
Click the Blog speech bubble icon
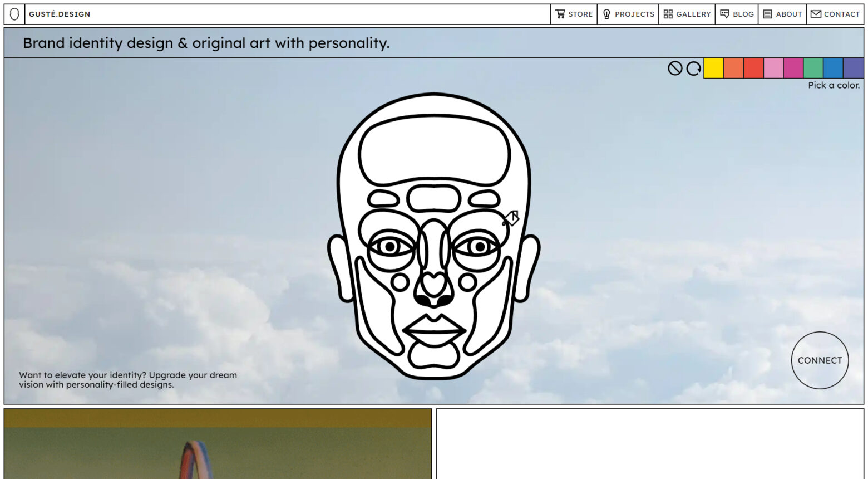[x=724, y=13]
